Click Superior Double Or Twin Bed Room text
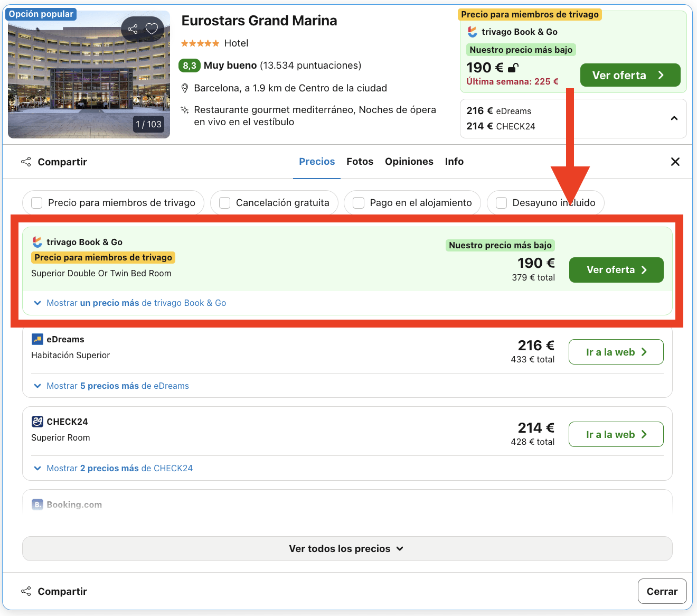Screen dimensions: 697x616 tap(101, 273)
